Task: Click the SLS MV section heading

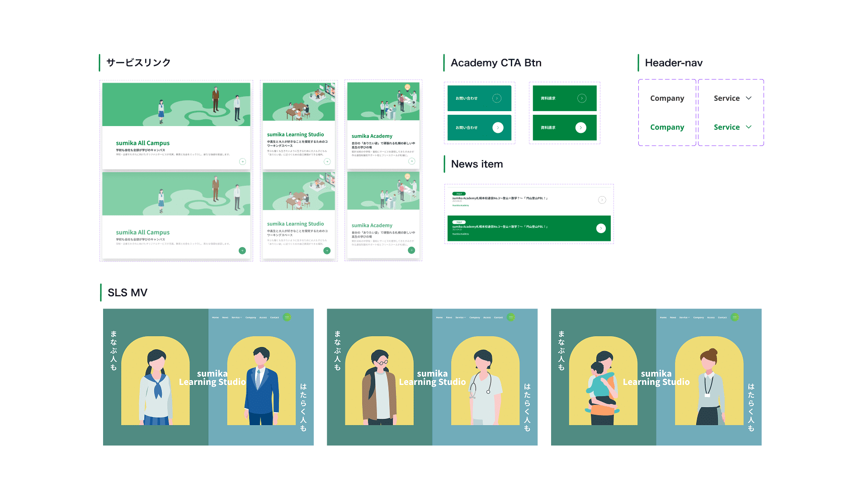Action: tap(127, 292)
